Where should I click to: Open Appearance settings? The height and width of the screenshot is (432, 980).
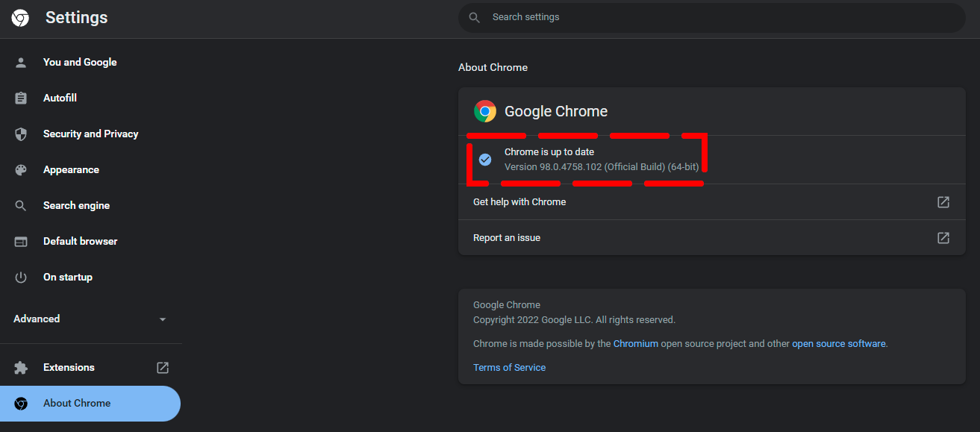[71, 170]
